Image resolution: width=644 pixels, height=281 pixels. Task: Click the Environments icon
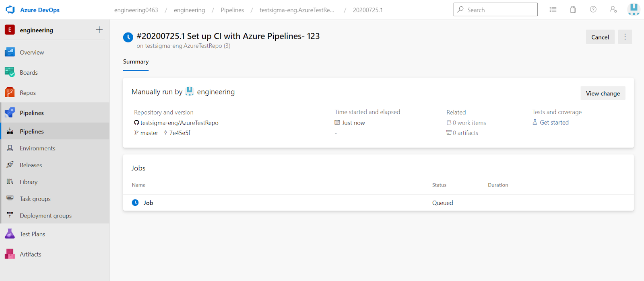click(x=10, y=148)
